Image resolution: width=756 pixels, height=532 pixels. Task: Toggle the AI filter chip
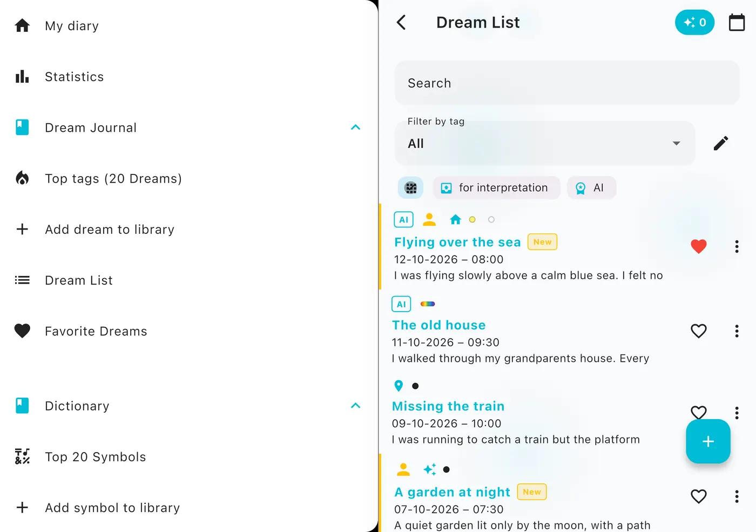click(591, 187)
